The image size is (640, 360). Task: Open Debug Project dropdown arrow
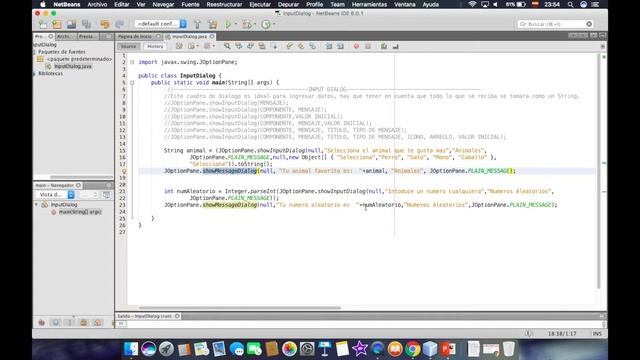tap(255, 24)
